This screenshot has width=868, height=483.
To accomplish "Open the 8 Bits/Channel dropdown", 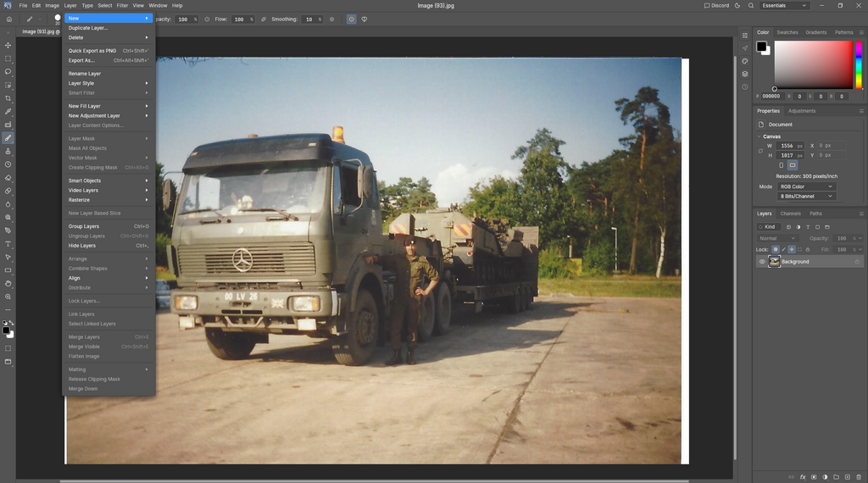I will coord(806,197).
